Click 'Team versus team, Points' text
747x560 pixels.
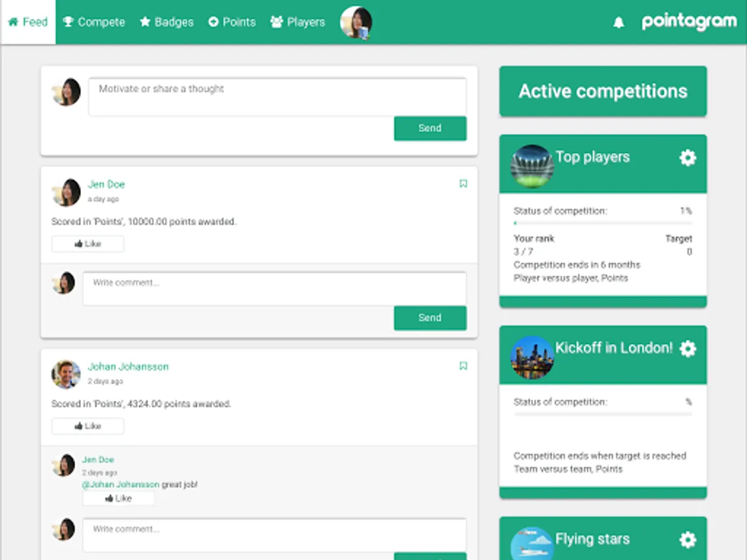(568, 469)
